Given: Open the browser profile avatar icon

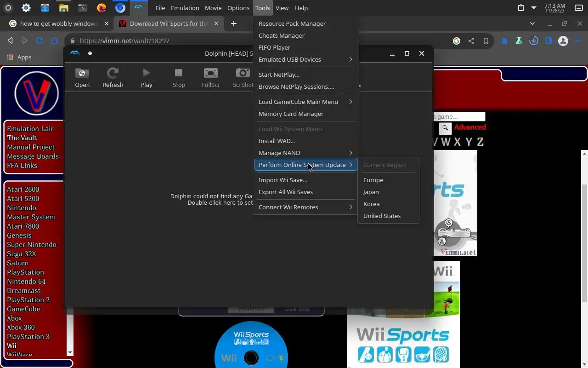Looking at the screenshot, I should click(563, 41).
